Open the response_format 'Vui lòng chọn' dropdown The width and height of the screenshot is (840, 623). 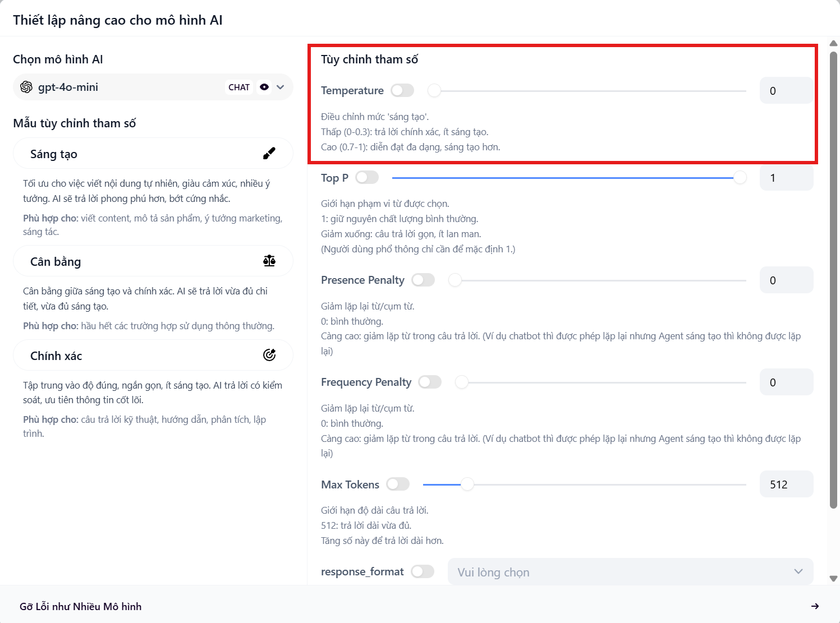(630, 572)
